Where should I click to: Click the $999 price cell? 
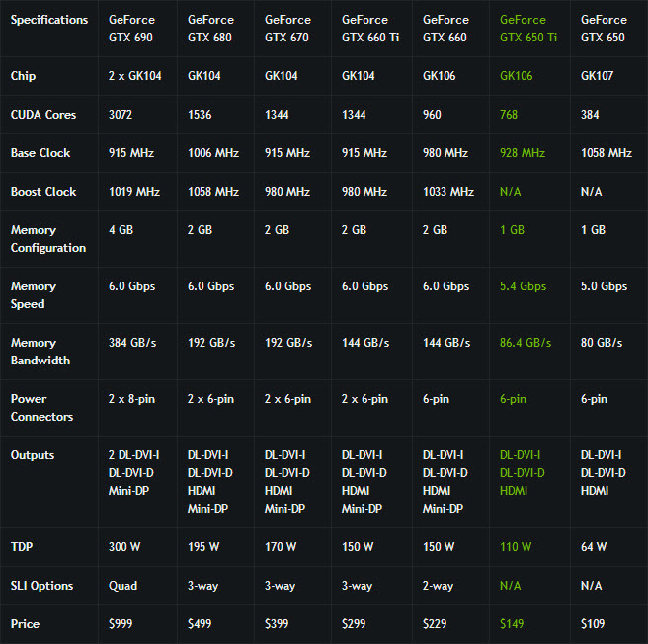[x=121, y=623]
